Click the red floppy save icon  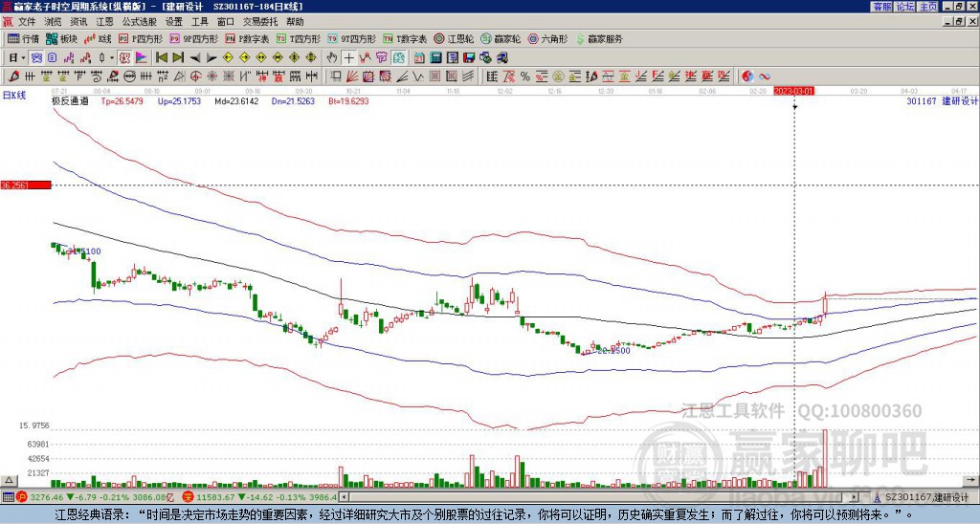click(x=469, y=57)
